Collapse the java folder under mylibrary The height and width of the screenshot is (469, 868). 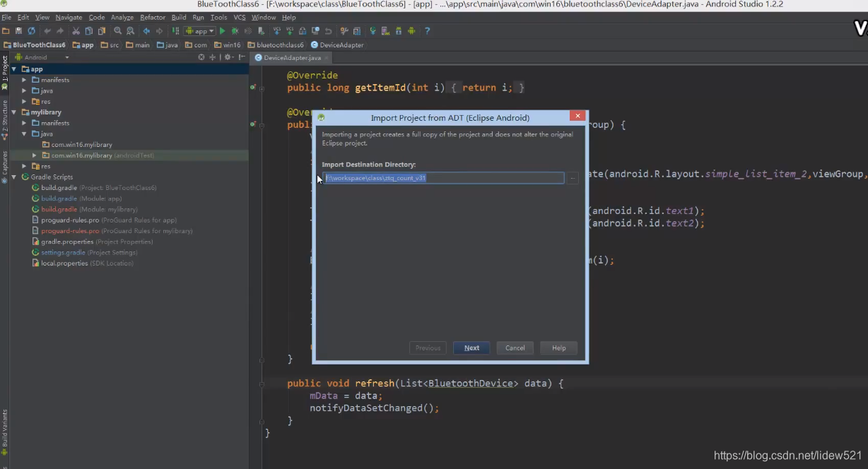24,133
